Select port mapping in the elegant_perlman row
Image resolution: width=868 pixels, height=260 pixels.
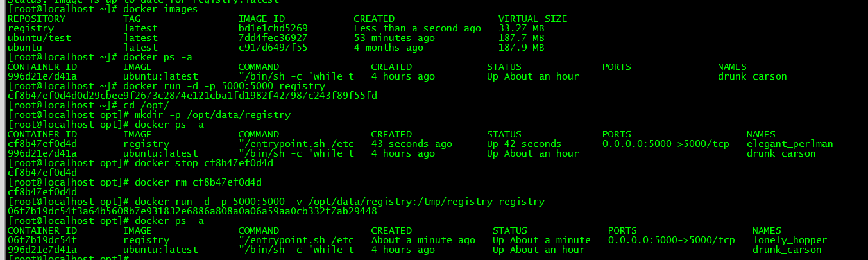[x=666, y=144]
